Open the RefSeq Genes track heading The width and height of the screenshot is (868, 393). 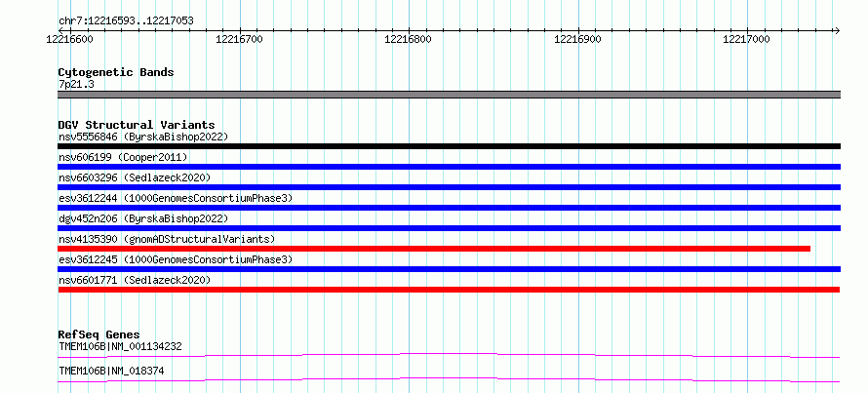pos(99,334)
